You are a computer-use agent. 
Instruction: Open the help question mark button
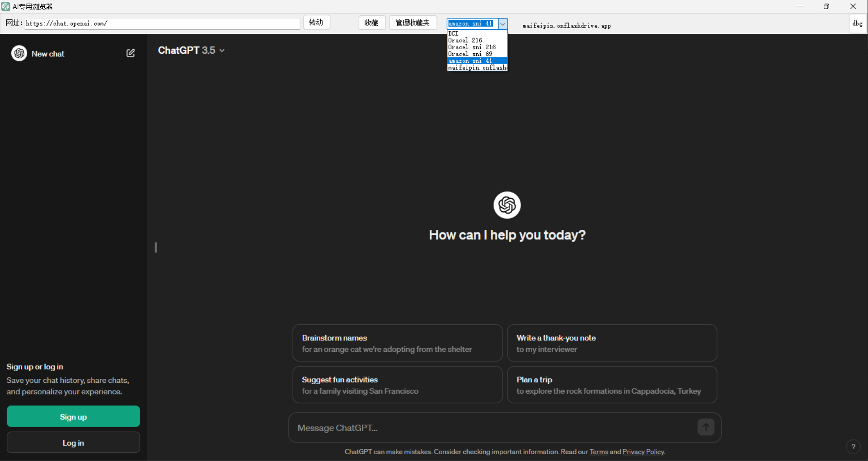853,447
